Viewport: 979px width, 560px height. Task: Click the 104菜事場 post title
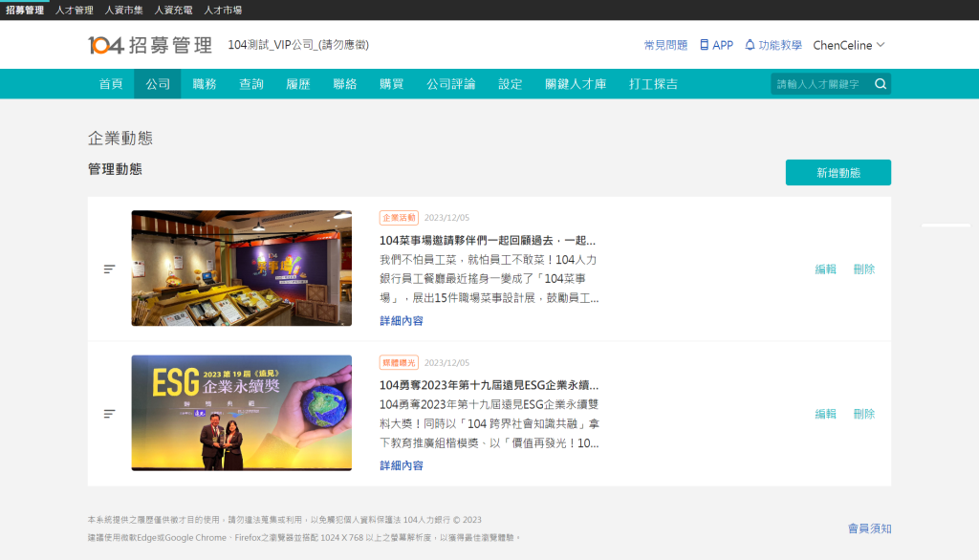tap(488, 241)
